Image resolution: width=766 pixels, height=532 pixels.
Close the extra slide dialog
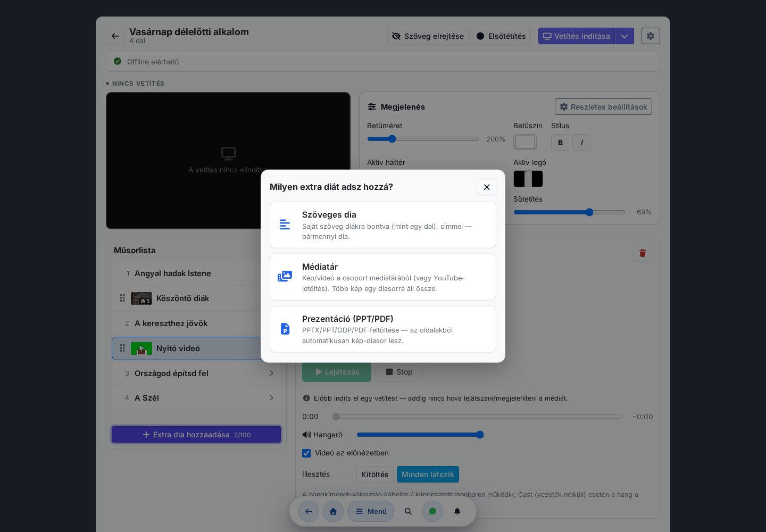click(x=487, y=187)
